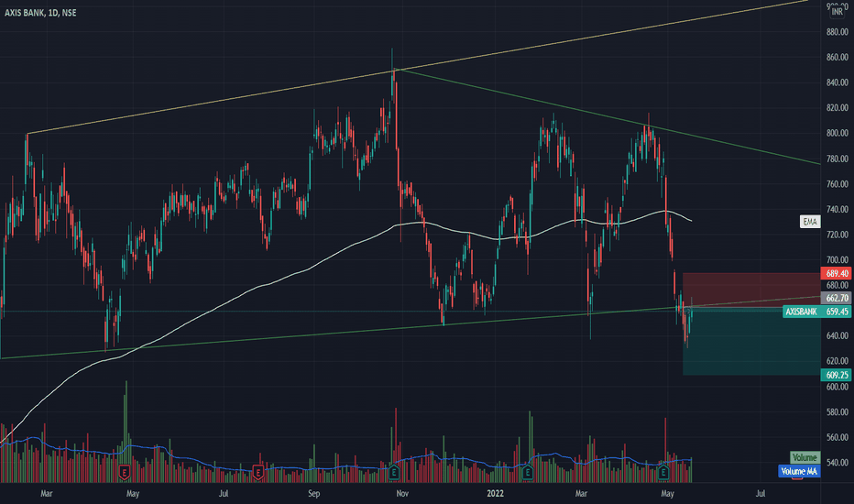Click the Sep label on time axis
854x504 pixels.
313,494
